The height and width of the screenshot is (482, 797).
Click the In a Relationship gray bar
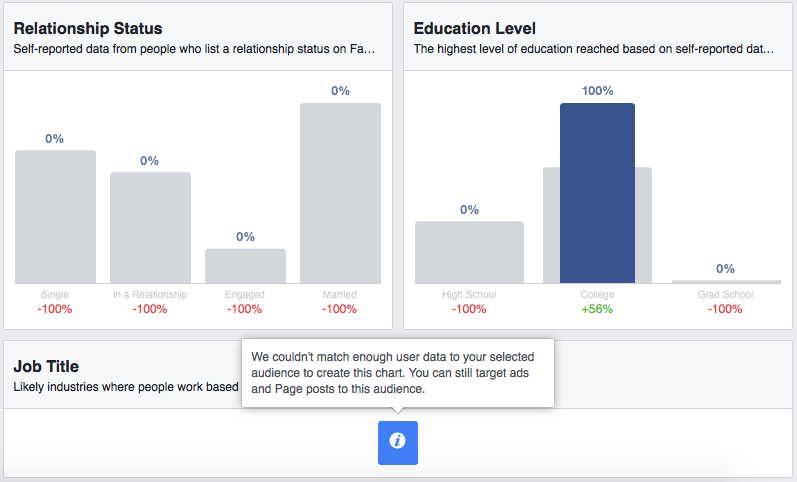coord(150,228)
